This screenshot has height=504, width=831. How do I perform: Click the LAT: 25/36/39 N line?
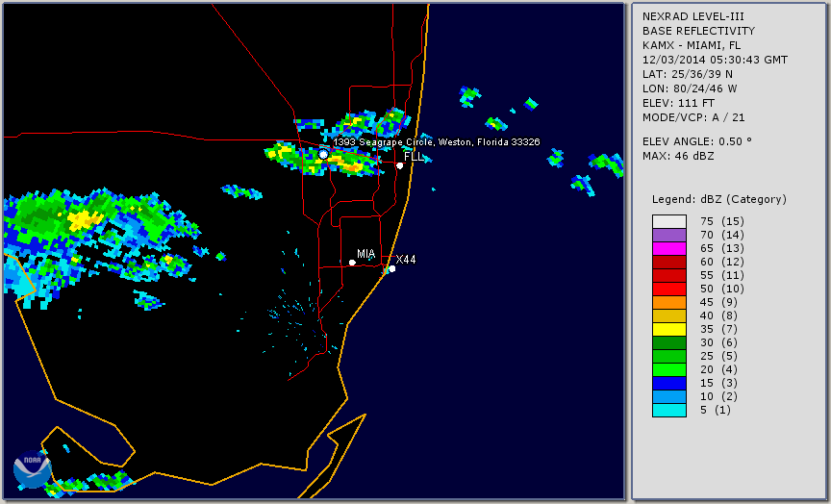(x=688, y=74)
